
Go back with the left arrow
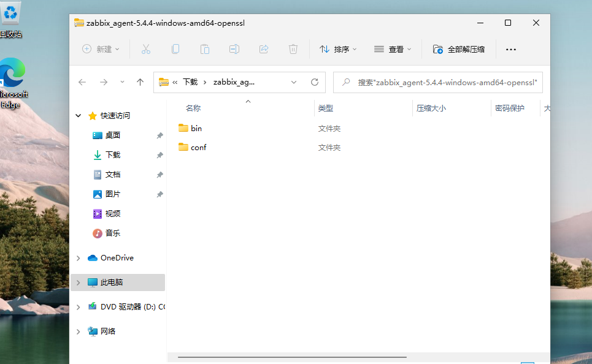[x=82, y=82]
